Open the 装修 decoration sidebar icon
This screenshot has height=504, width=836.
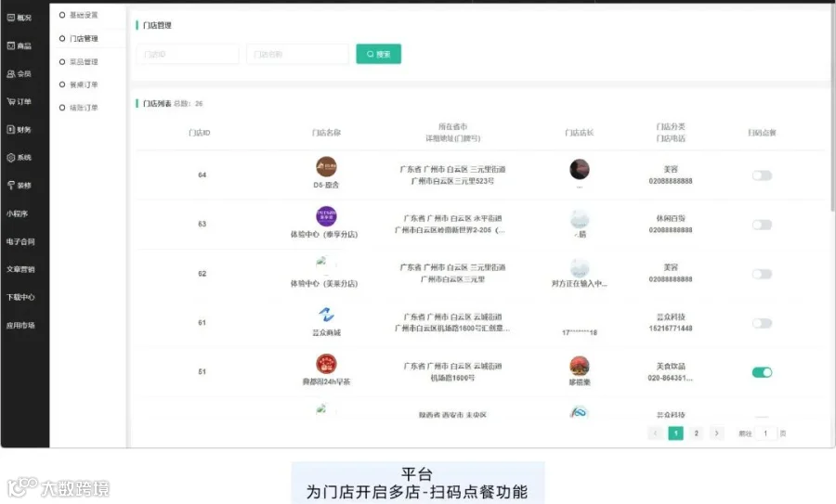pyautogui.click(x=10, y=186)
